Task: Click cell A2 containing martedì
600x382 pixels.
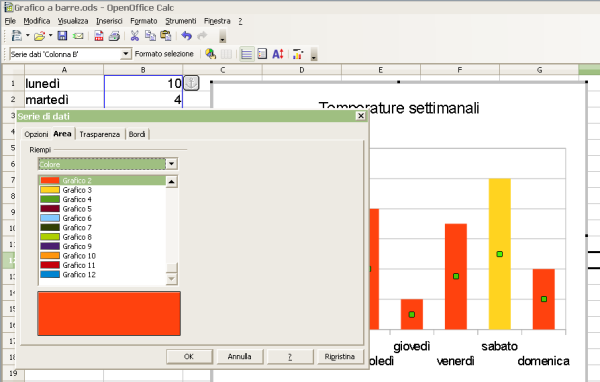Action: (x=64, y=100)
